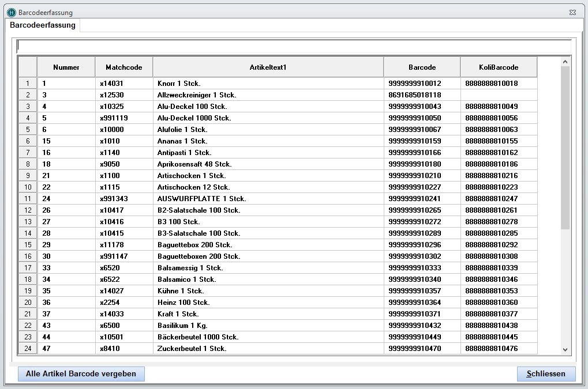
Task: Click the KoliBarcode column header
Action: [x=499, y=67]
